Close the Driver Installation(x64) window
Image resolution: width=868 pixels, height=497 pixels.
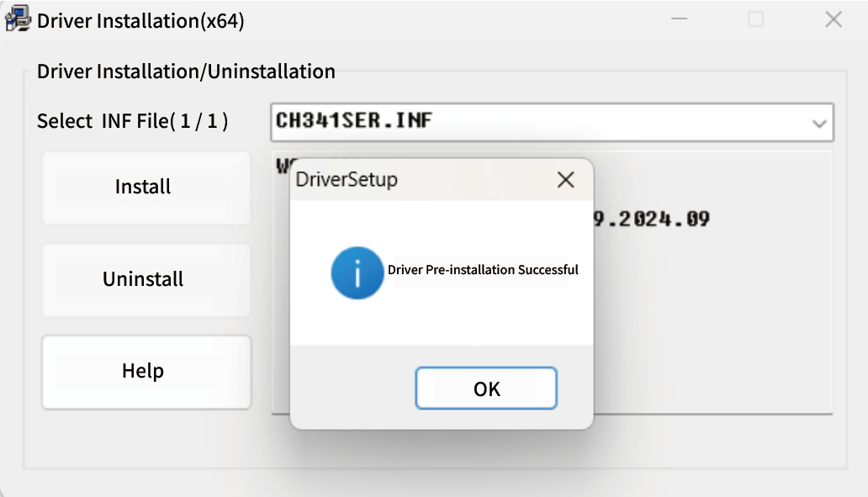click(x=833, y=19)
